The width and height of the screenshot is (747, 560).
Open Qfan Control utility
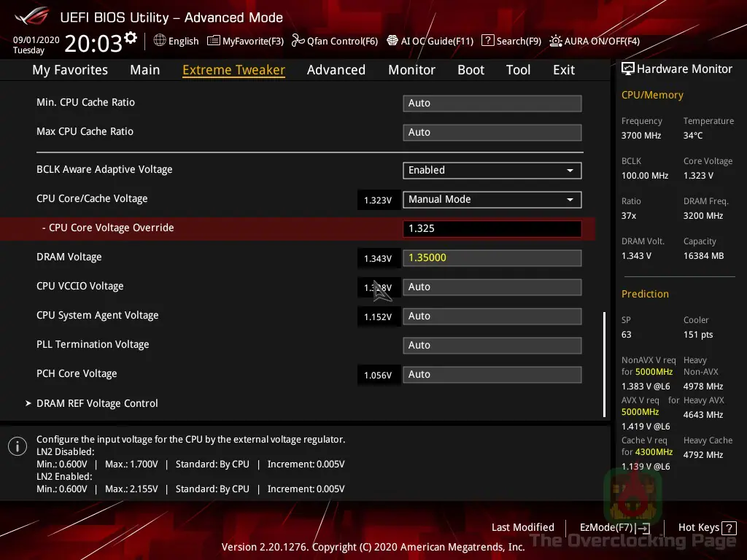click(335, 41)
